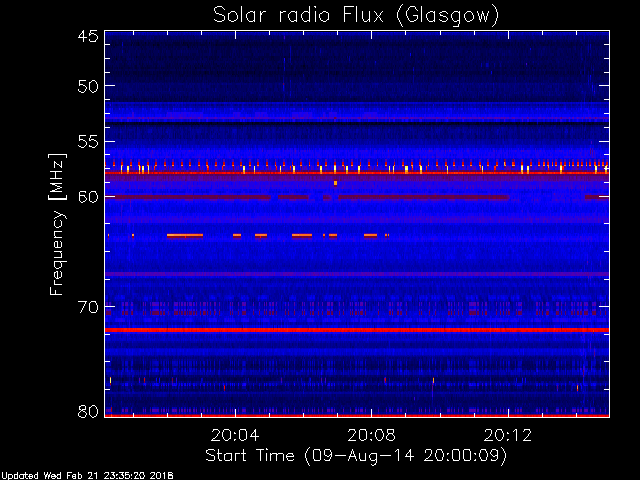Click the 20:12 time tick label

tap(508, 436)
